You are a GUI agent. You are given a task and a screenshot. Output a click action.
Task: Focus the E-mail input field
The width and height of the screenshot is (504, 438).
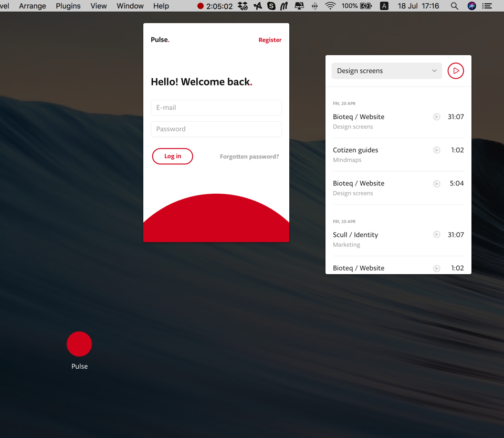click(216, 108)
